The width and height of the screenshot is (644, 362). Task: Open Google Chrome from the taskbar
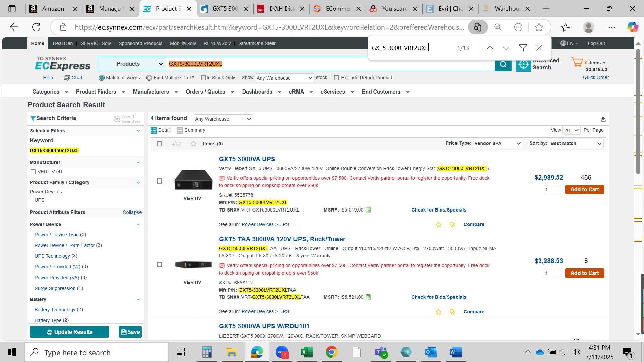(x=331, y=352)
